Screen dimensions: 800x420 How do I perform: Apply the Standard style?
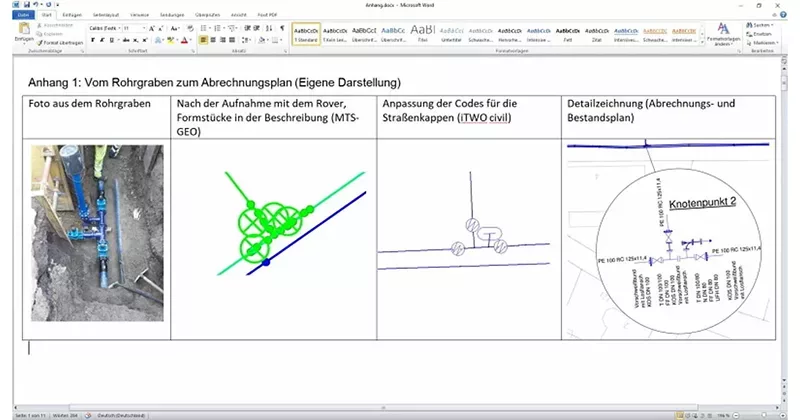pos(306,34)
